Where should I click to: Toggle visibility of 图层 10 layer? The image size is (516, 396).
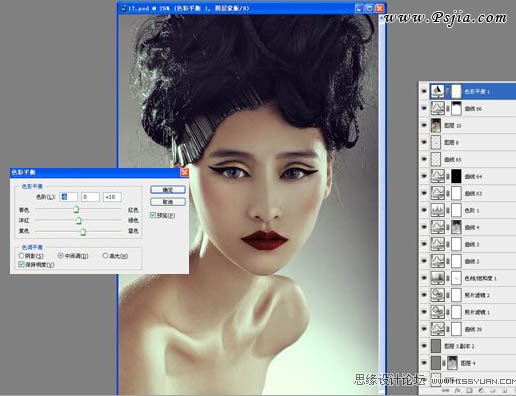pyautogui.click(x=424, y=125)
